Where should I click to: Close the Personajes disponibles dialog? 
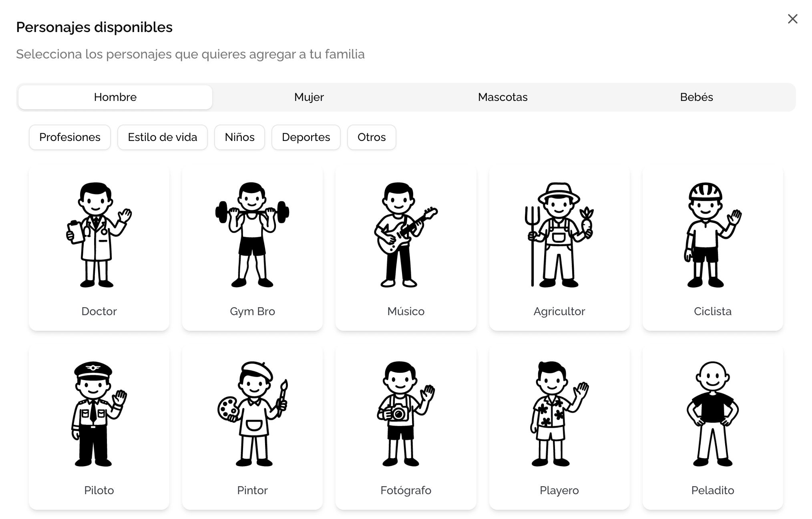(x=792, y=19)
